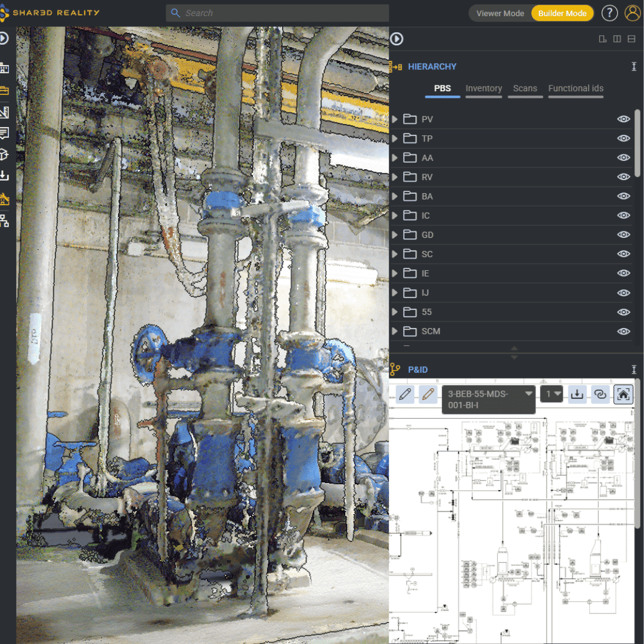Viewport: 644px width, 644px height.
Task: Expand the TP folder in hierarchy
Action: [395, 139]
